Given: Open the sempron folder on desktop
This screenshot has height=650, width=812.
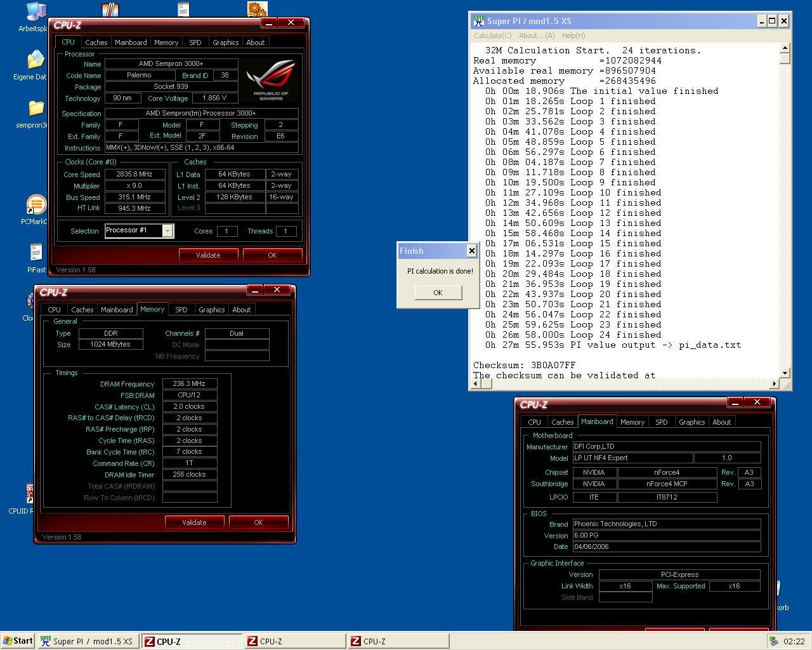Looking at the screenshot, I should pyautogui.click(x=35, y=108).
